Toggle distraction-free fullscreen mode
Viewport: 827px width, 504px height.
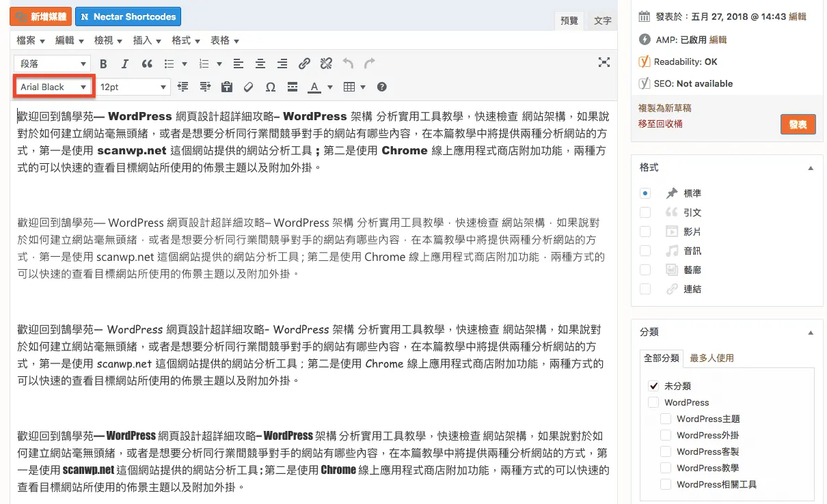[x=604, y=63]
